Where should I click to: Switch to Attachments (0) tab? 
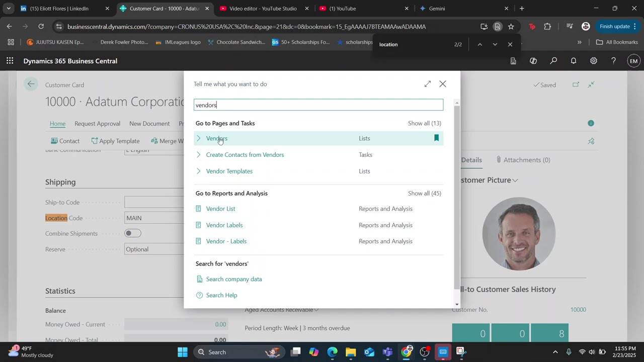(x=523, y=160)
